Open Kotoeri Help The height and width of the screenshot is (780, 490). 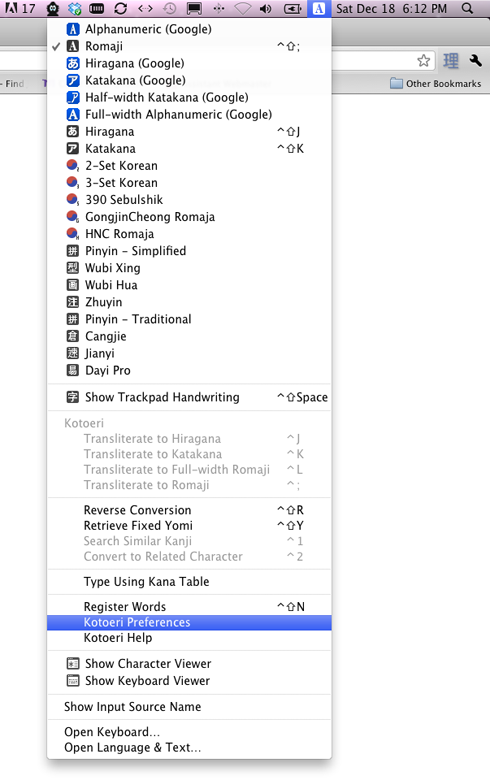[x=189, y=638]
